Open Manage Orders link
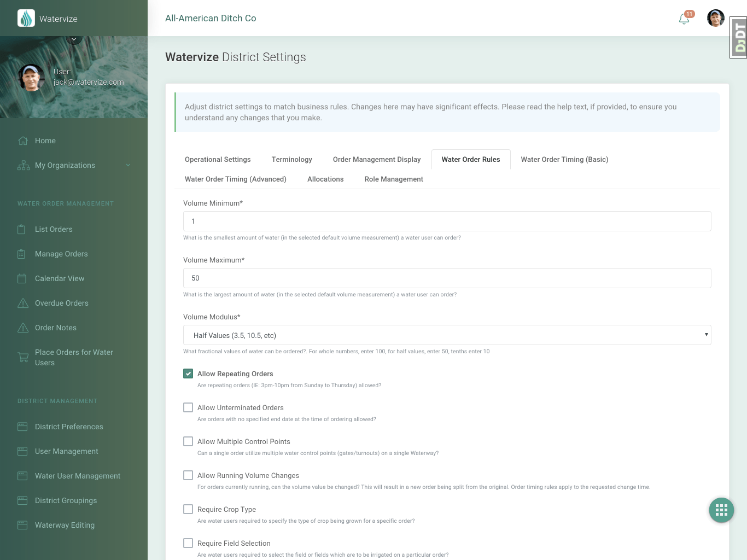The width and height of the screenshot is (747, 560). [x=61, y=254]
